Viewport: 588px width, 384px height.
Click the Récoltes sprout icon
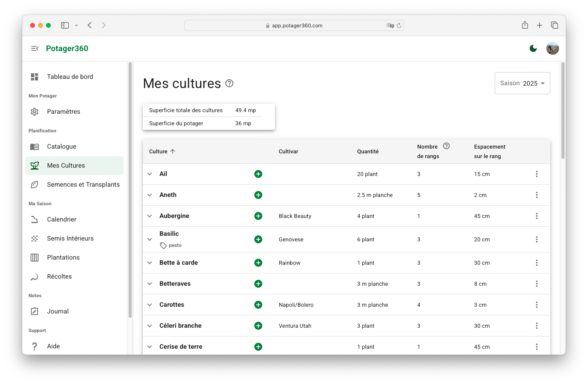[35, 276]
